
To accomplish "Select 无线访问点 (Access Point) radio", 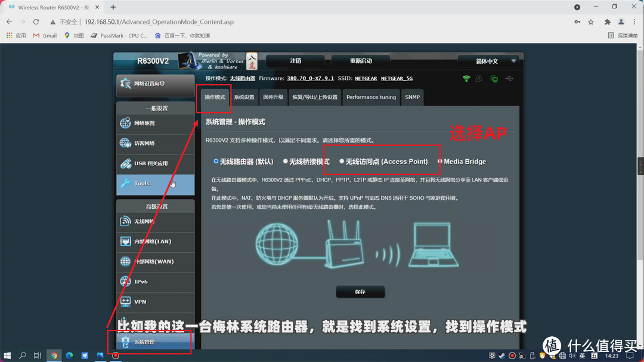I will pos(342,162).
